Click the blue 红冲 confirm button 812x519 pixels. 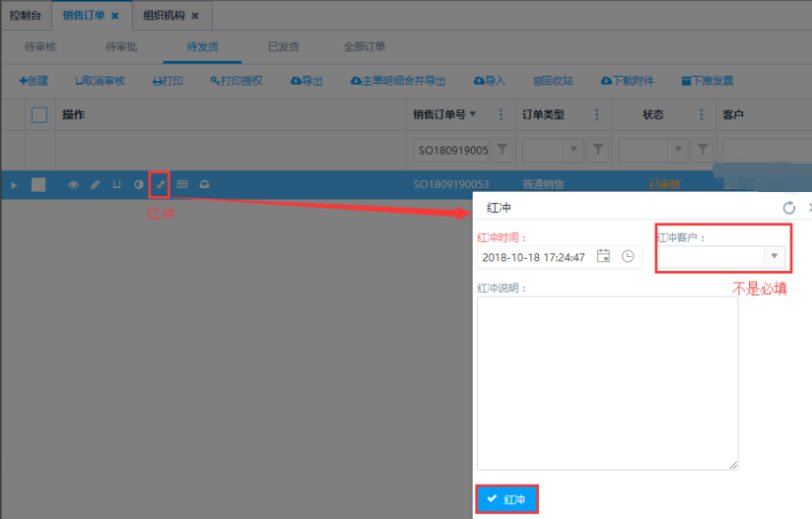tap(507, 499)
